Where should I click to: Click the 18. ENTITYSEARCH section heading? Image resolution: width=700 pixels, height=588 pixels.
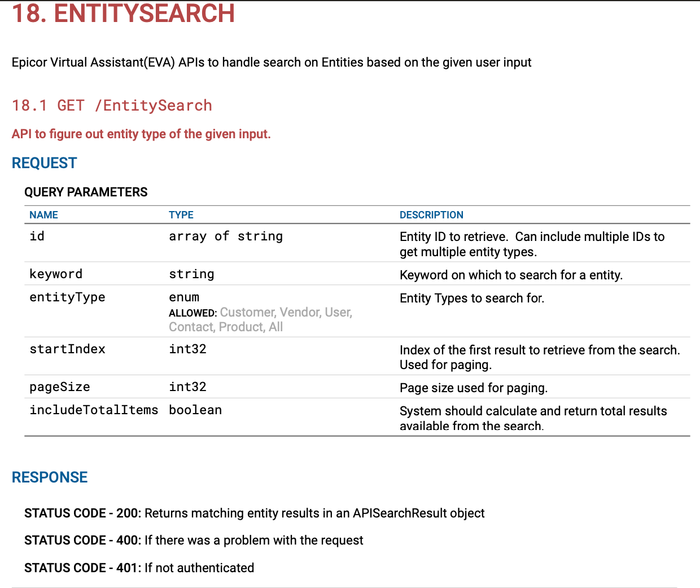click(123, 14)
